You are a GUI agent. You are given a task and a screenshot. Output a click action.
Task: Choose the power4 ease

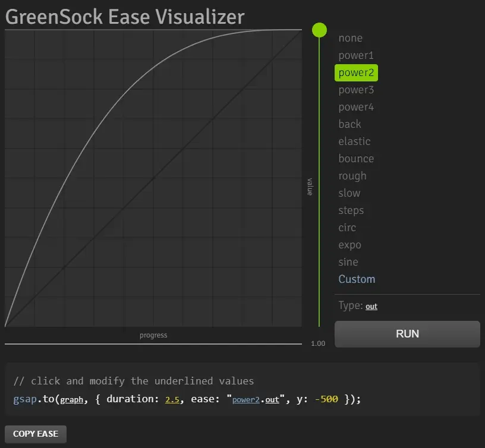tap(356, 107)
